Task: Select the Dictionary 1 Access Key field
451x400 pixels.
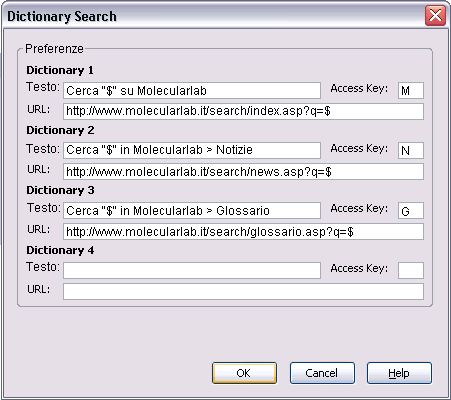Action: click(x=411, y=91)
